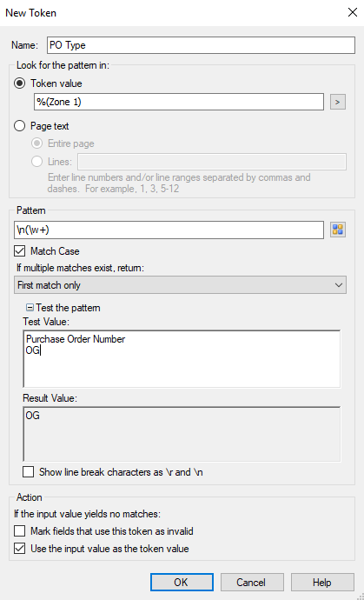The width and height of the screenshot is (364, 600).
Task: Select the Page text radio option
Action: coord(19,126)
